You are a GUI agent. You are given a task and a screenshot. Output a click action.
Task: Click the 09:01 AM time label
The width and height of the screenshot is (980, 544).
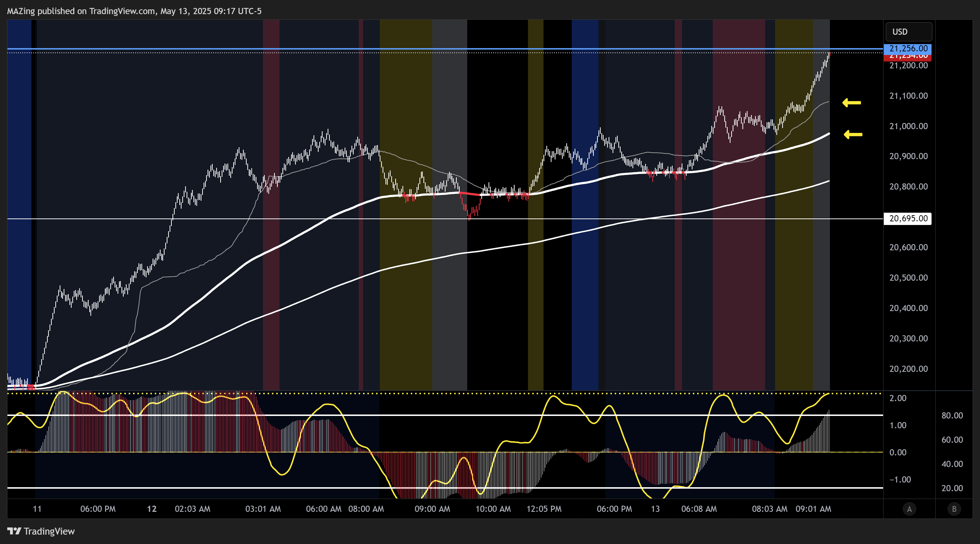813,509
